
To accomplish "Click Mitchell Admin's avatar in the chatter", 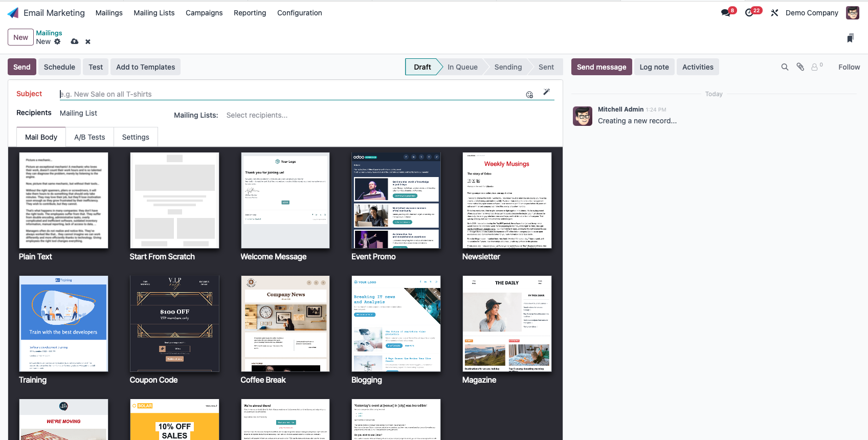I will (583, 116).
